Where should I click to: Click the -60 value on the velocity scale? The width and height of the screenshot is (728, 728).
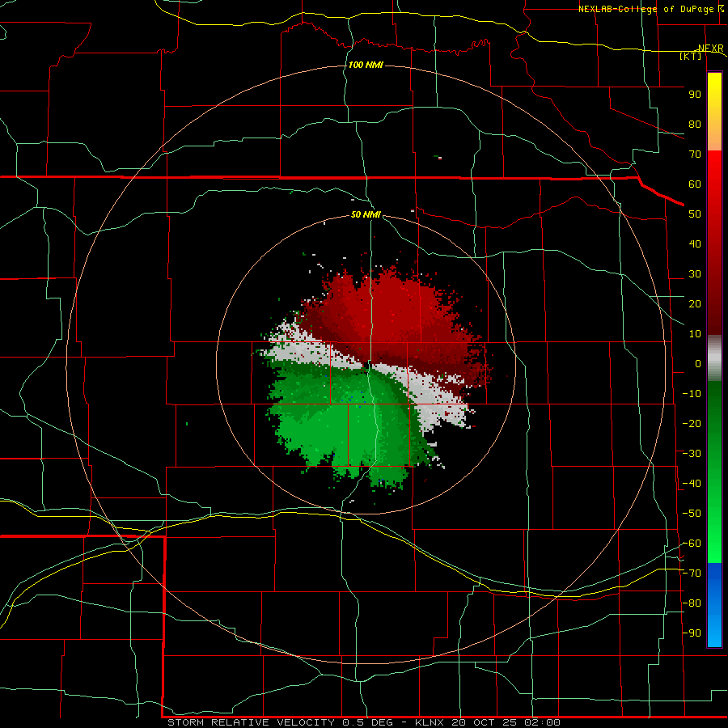[692, 544]
